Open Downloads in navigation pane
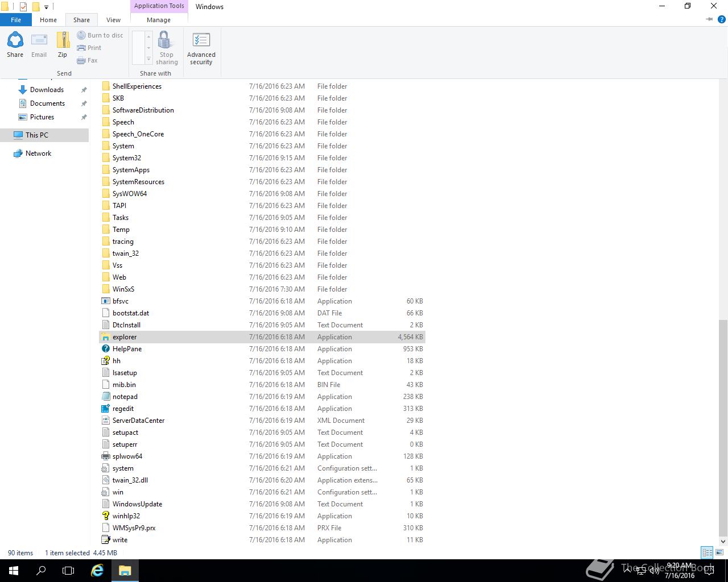Image resolution: width=728 pixels, height=582 pixels. tap(47, 90)
